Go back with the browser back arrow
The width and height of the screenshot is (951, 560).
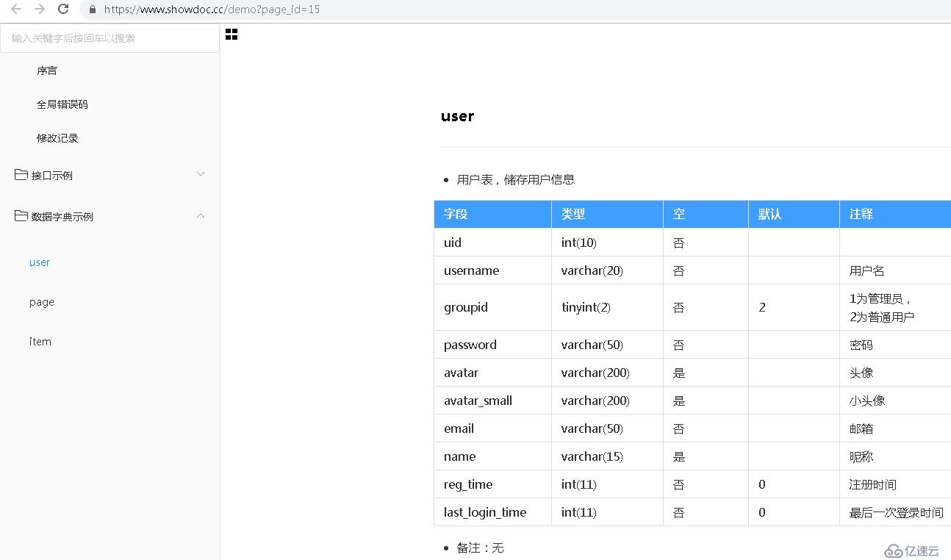coord(15,10)
